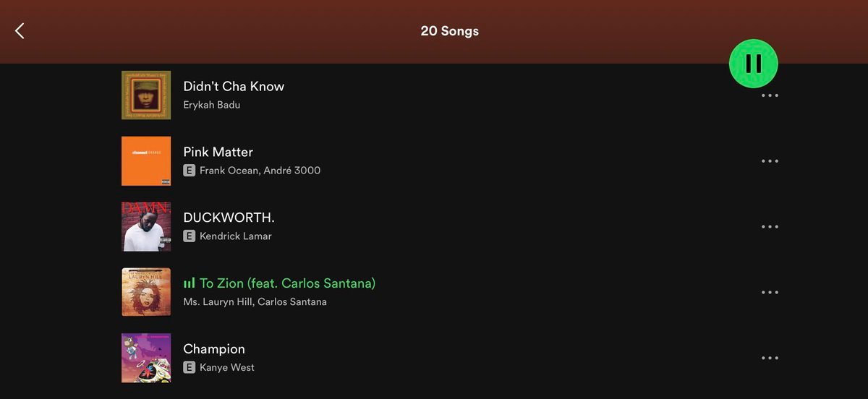
Task: Pause playback with the green button
Action: [753, 64]
